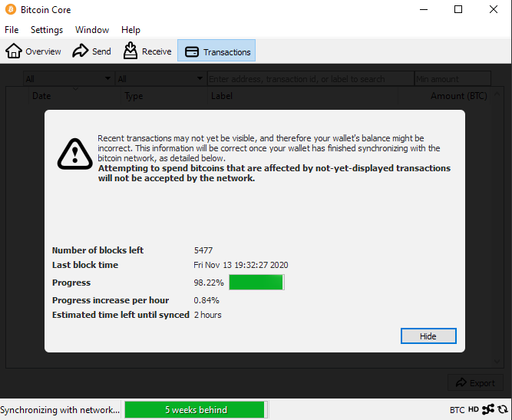
Task: Expand the transaction type filter dropdown
Action: coord(161,79)
